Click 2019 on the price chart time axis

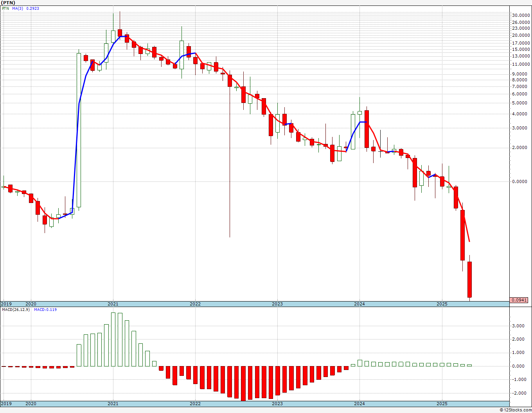pos(6,304)
